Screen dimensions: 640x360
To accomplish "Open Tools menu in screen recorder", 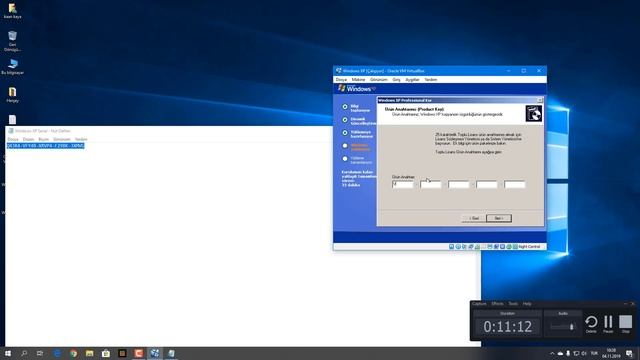I will pyautogui.click(x=513, y=304).
